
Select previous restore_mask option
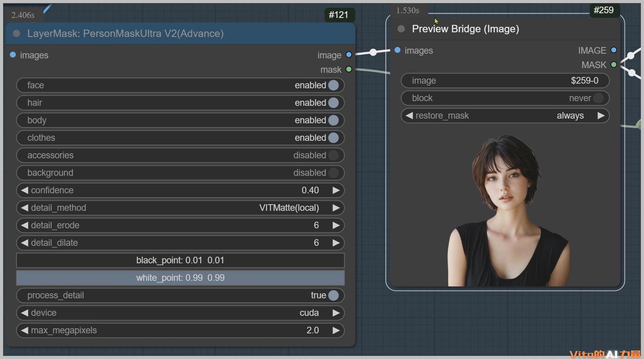409,116
